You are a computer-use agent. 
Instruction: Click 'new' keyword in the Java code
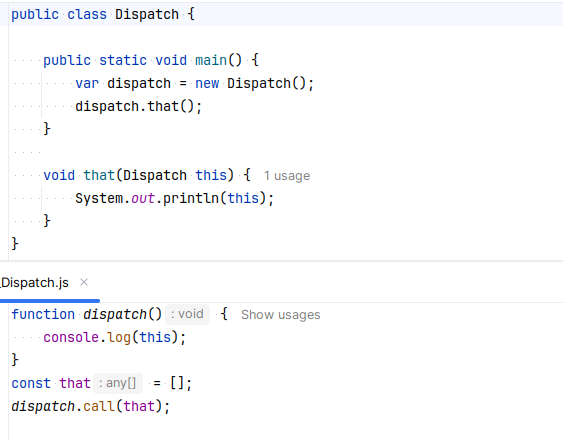click(207, 83)
